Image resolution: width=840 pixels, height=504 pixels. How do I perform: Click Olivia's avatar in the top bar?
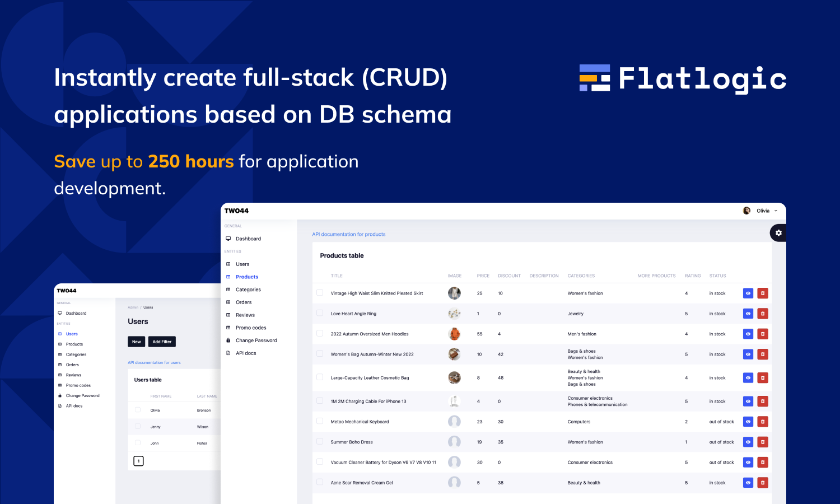[746, 210]
